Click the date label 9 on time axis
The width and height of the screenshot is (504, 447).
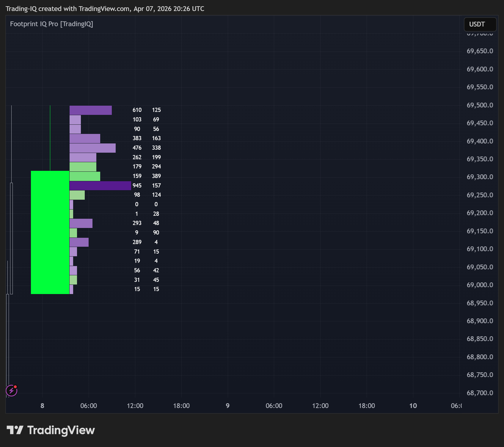click(228, 406)
